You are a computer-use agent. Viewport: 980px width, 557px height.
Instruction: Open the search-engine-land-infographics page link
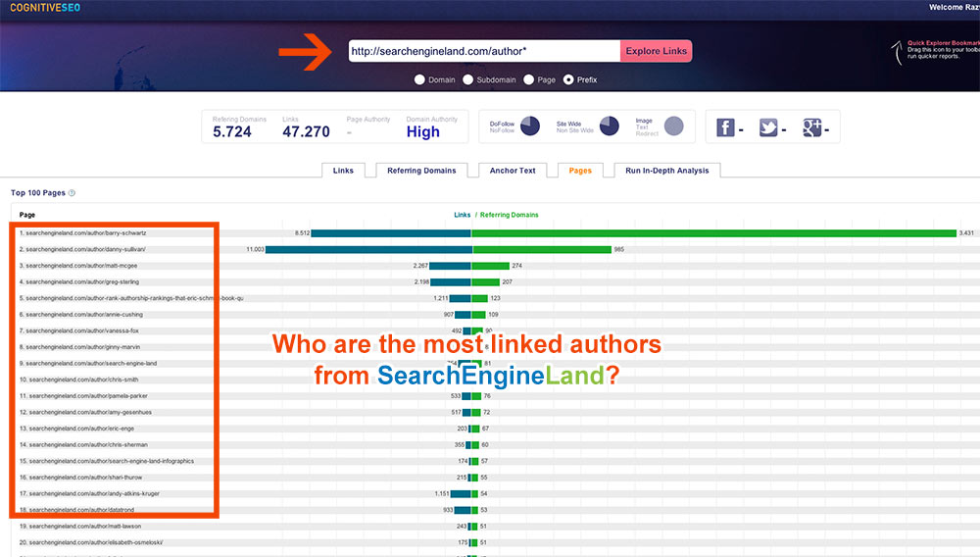pos(112,460)
